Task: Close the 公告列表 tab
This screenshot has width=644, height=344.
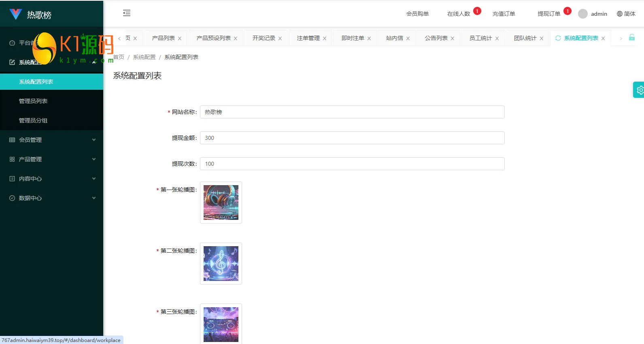Action: pyautogui.click(x=453, y=38)
